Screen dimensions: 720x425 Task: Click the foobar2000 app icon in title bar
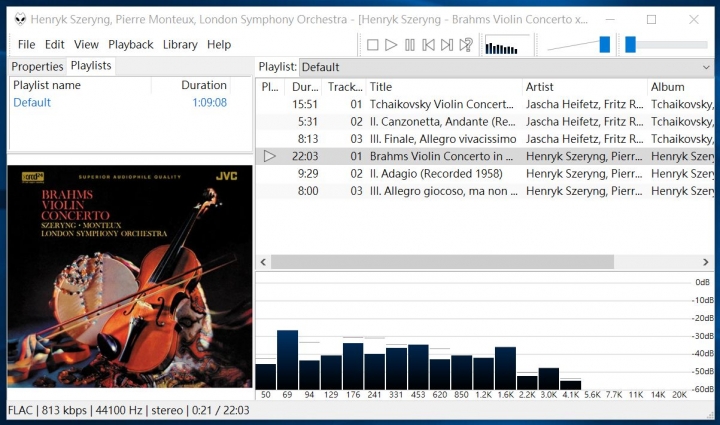[20, 19]
